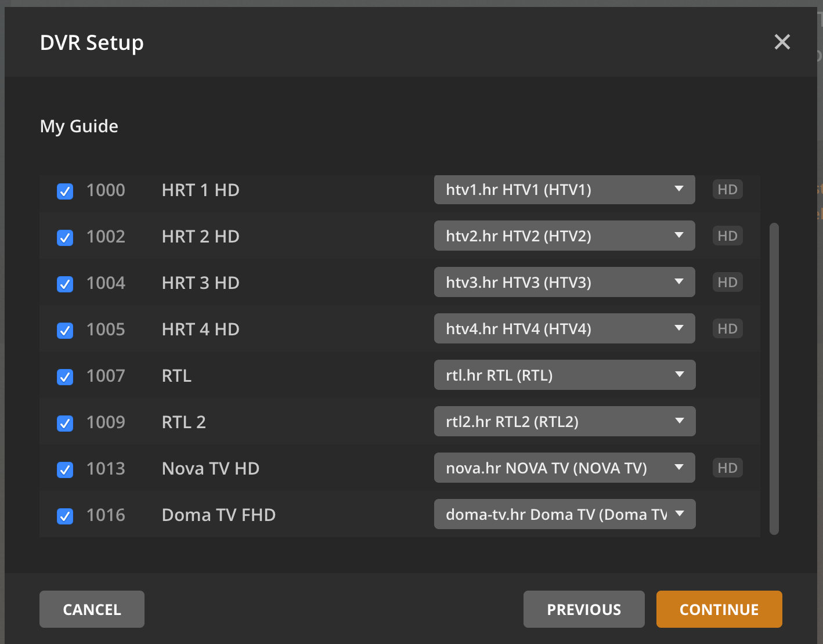
Task: Click the My Guide heading
Action: click(x=79, y=126)
